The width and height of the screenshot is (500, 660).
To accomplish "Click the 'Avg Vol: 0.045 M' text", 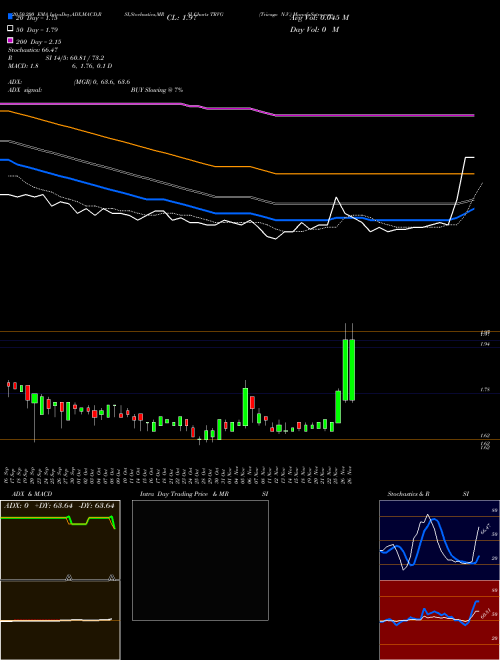I will 319,18.
